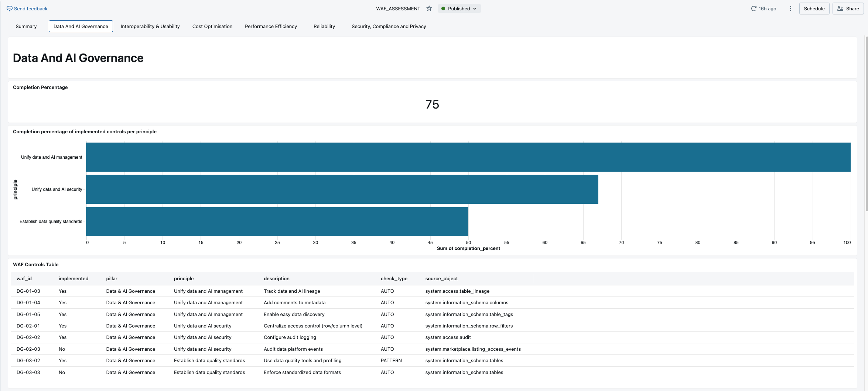Toggle implemented status of DG-01-03 row

pos(62,291)
